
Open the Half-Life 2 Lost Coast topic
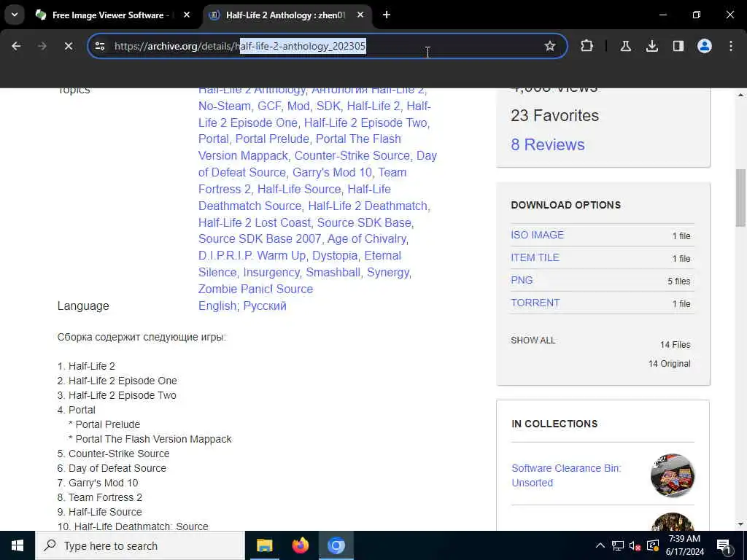coord(255,222)
